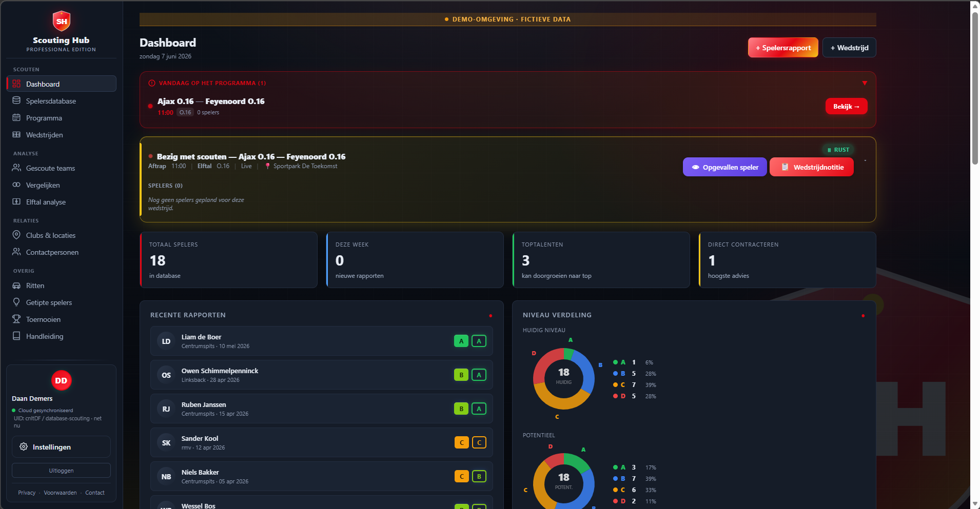Click the + Wedstrijd button
This screenshot has height=509, width=980.
(849, 48)
